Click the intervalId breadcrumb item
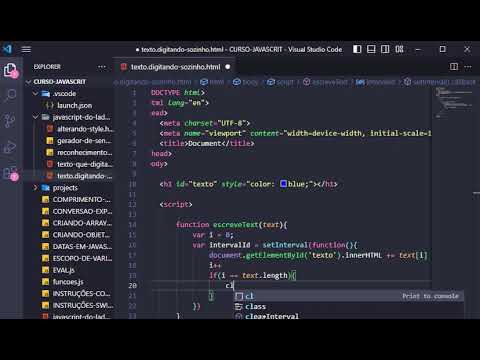Screen dimensions: 480x360 (x=376, y=82)
